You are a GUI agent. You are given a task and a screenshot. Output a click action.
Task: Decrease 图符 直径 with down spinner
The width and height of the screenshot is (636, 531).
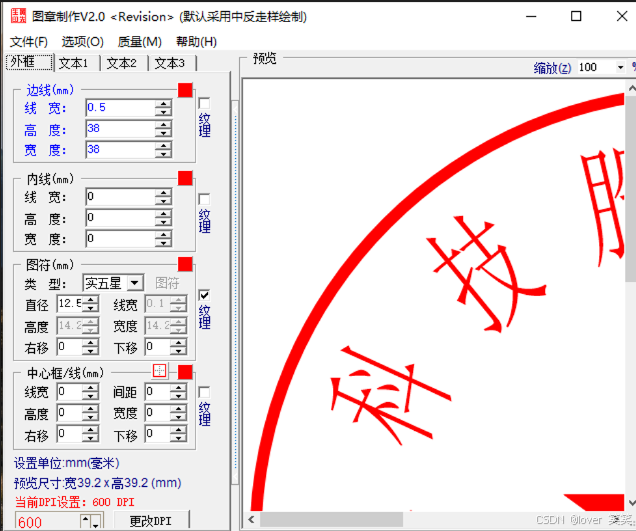click(x=90, y=308)
